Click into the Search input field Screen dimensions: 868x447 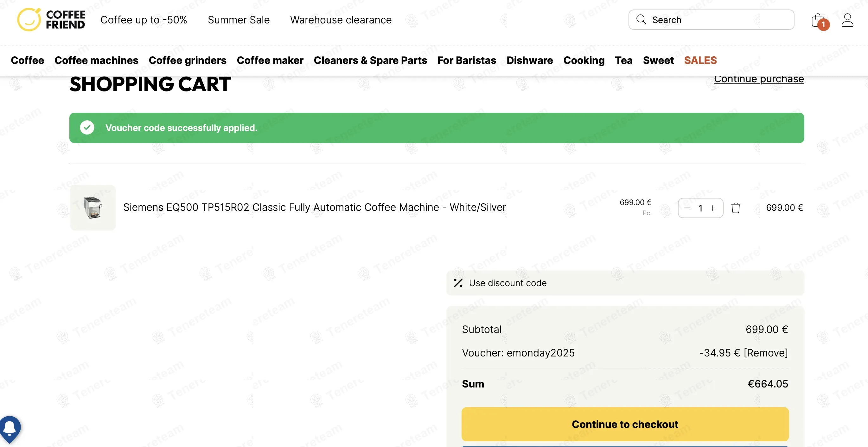point(718,20)
